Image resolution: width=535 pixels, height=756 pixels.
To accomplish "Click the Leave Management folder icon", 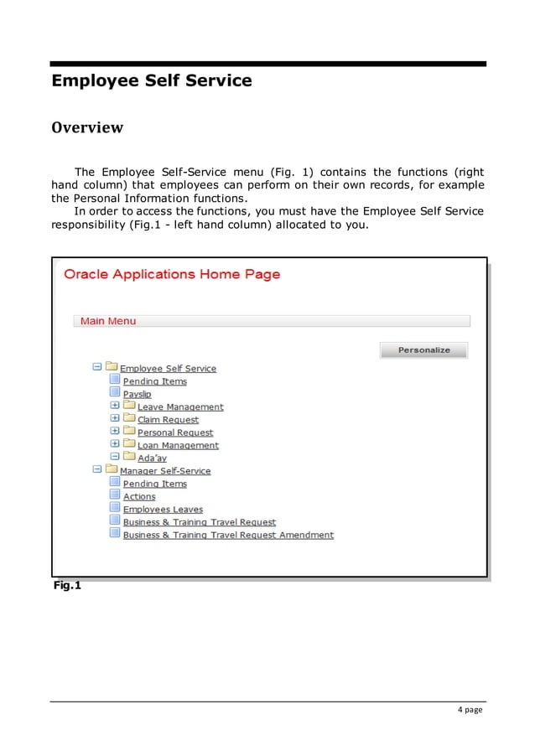I will tap(129, 405).
